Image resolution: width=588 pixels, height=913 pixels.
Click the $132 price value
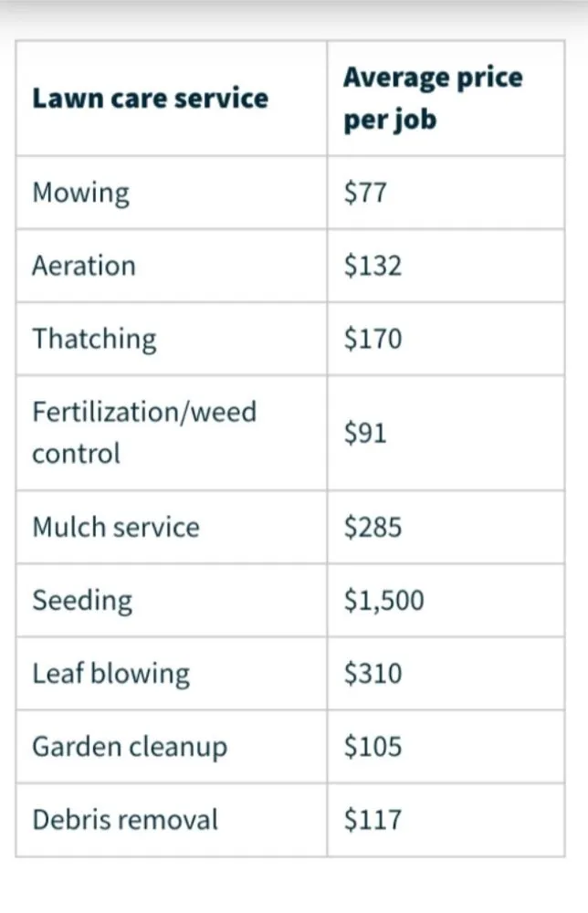[x=373, y=266]
